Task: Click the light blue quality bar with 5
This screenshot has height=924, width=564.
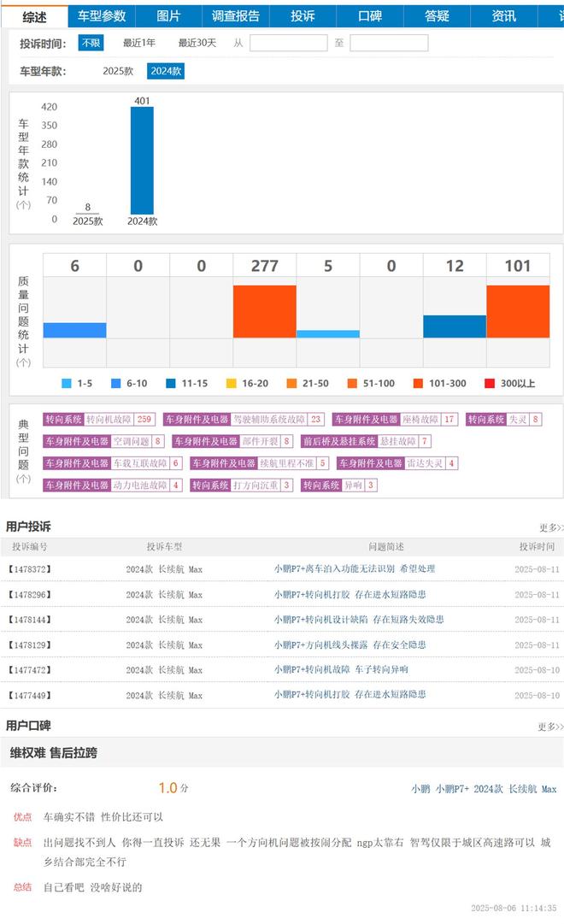Action: point(327,334)
